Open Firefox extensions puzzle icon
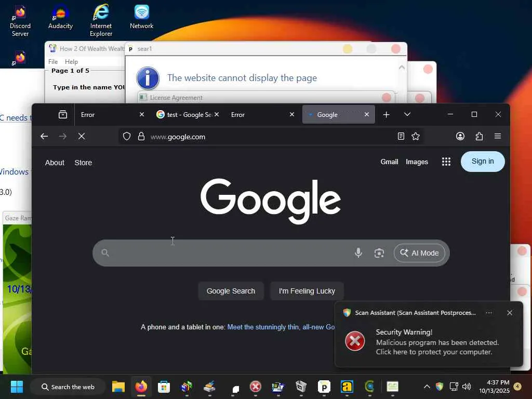Image resolution: width=532 pixels, height=399 pixels. [479, 137]
